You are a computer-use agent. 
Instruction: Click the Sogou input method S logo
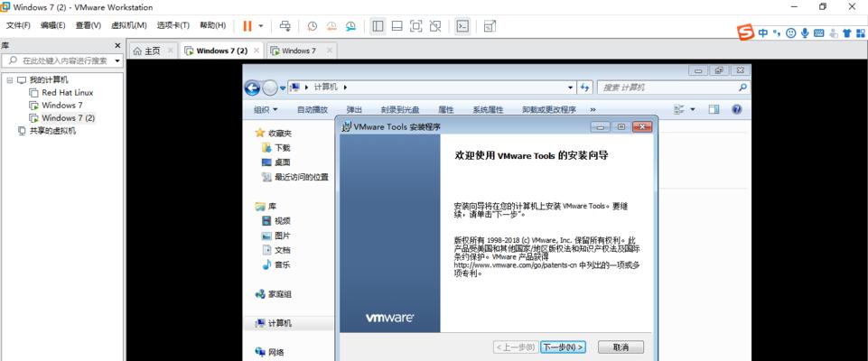tap(746, 32)
